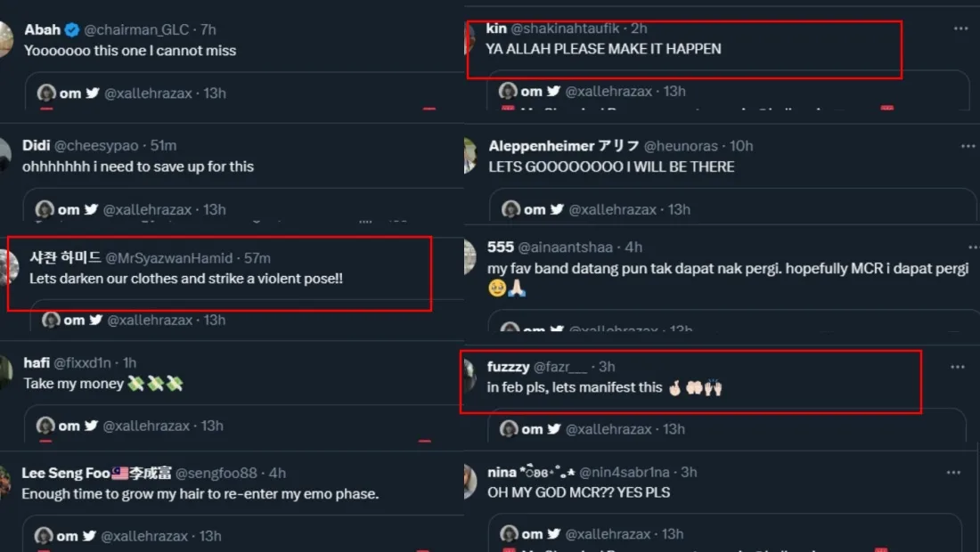The width and height of the screenshot is (980, 552).
Task: Open the avatar next to 555's tweet
Action: (470, 257)
